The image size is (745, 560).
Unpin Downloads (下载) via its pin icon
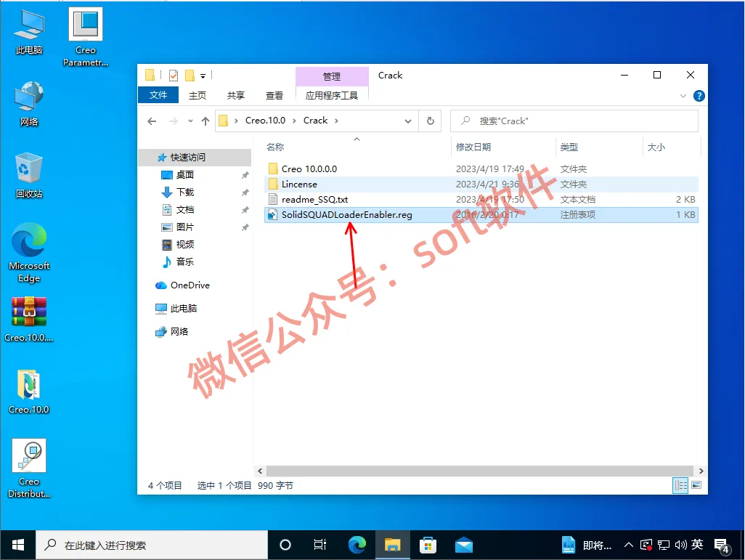pyautogui.click(x=245, y=192)
